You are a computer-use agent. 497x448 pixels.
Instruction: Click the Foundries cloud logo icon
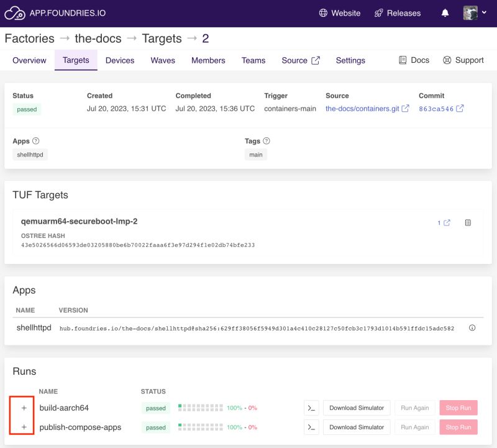point(14,13)
